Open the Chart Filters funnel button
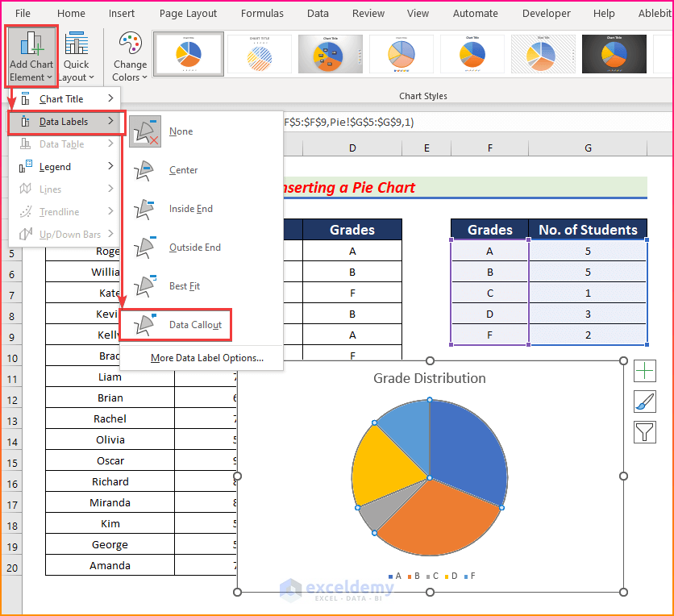 645,432
